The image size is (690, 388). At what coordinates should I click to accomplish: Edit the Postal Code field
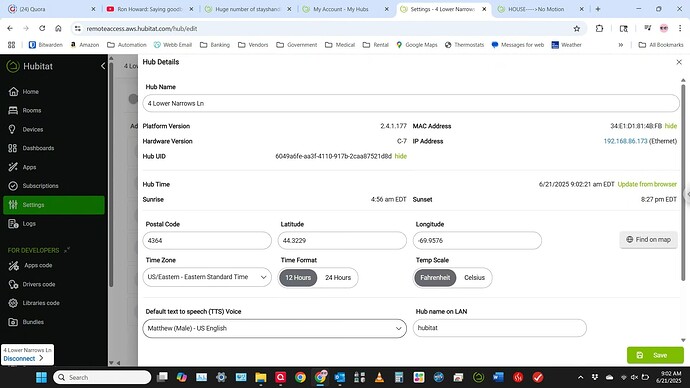click(x=207, y=241)
